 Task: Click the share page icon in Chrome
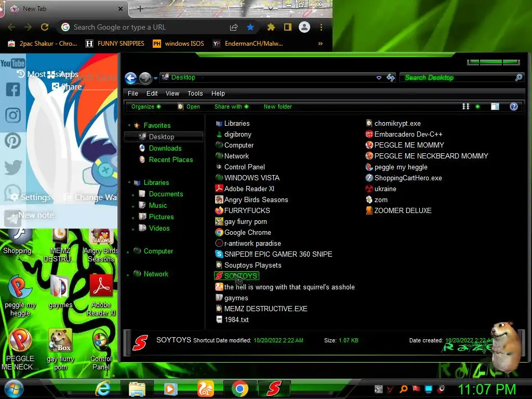pyautogui.click(x=234, y=27)
